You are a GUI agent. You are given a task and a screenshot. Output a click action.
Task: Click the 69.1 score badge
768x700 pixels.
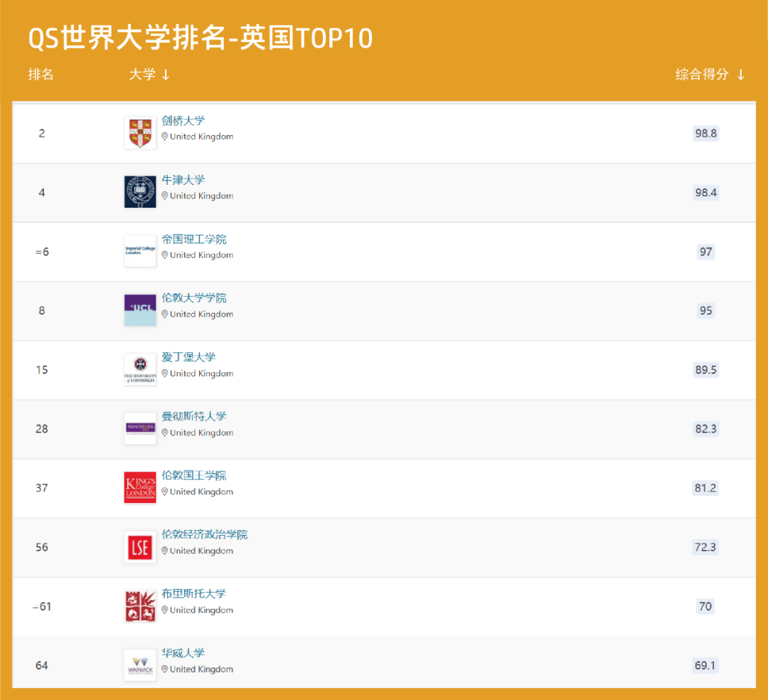705,665
